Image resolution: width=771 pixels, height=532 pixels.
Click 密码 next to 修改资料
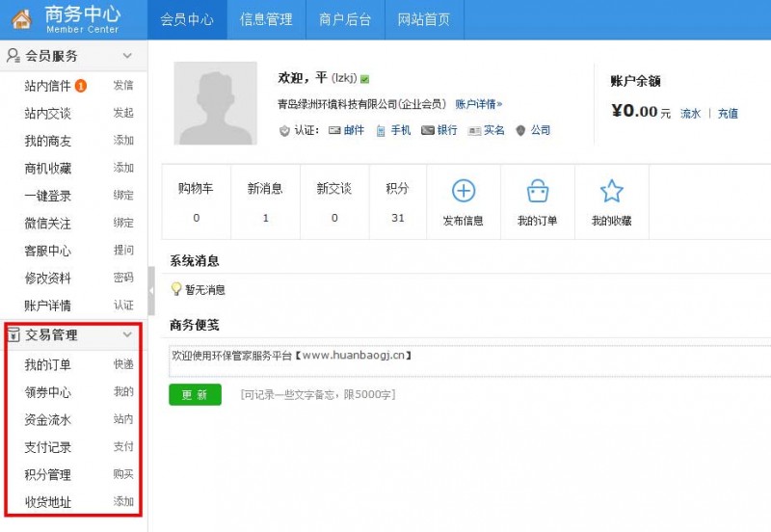tap(123, 278)
